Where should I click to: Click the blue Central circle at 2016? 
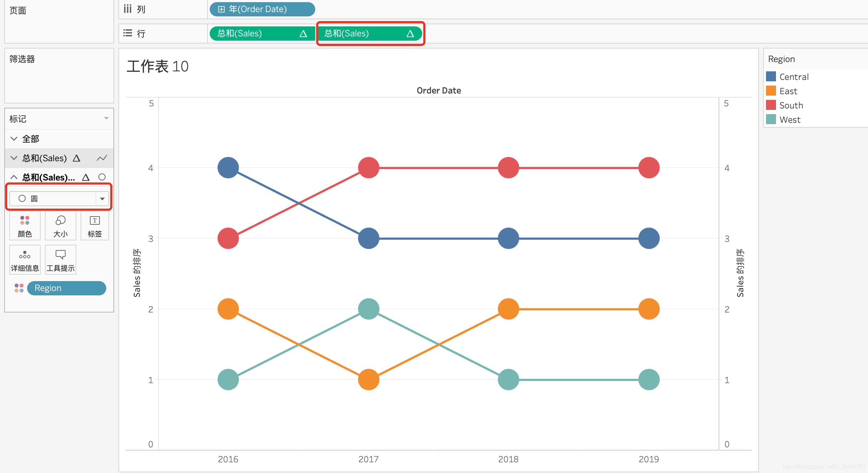click(x=228, y=168)
